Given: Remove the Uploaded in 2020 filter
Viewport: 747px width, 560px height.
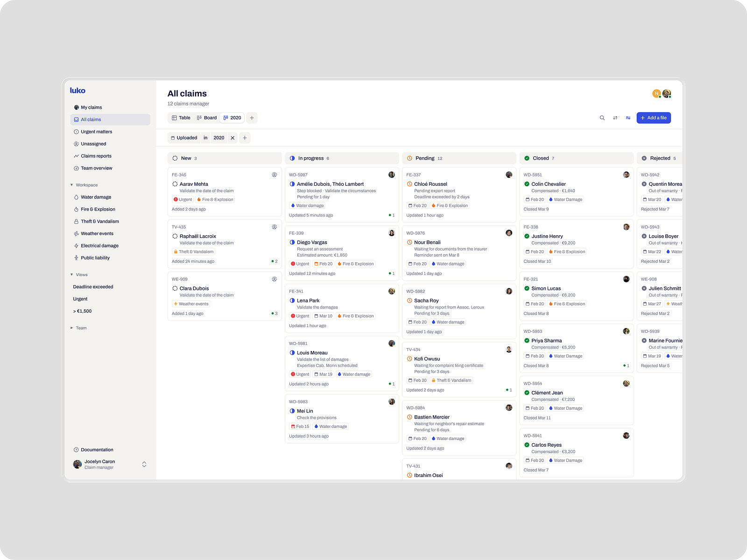Looking at the screenshot, I should 233,138.
